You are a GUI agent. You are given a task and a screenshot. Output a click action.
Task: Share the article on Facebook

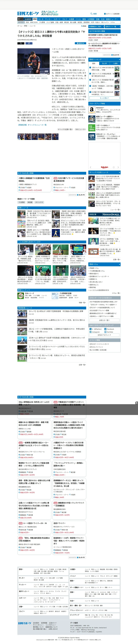coord(29,43)
